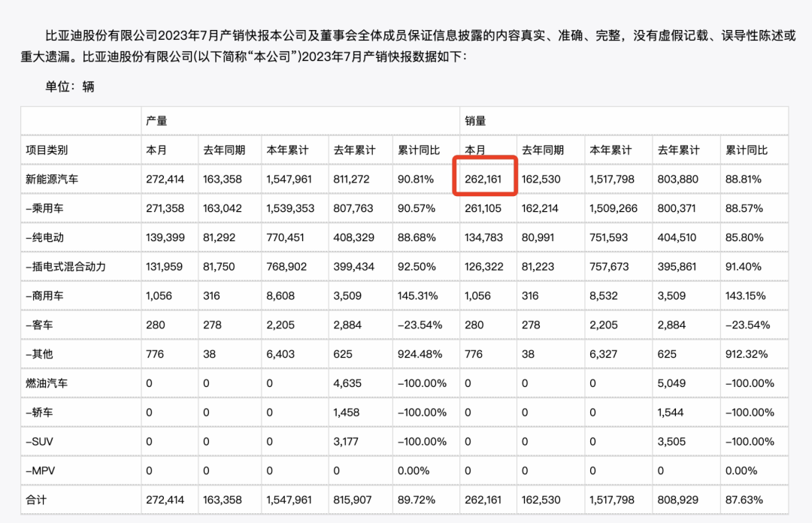The width and height of the screenshot is (812, 523).
Task: Click the 4,635 cell in the 燃油汽车 row
Action: tap(347, 383)
